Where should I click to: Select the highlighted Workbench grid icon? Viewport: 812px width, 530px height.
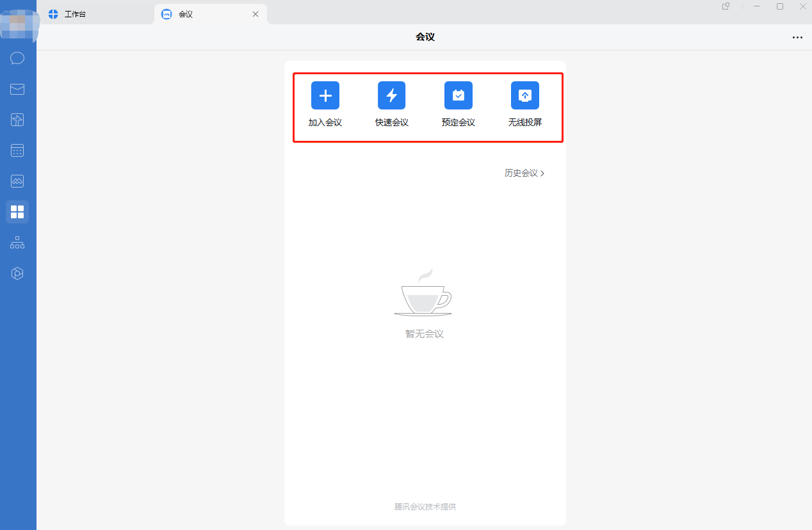pyautogui.click(x=17, y=212)
